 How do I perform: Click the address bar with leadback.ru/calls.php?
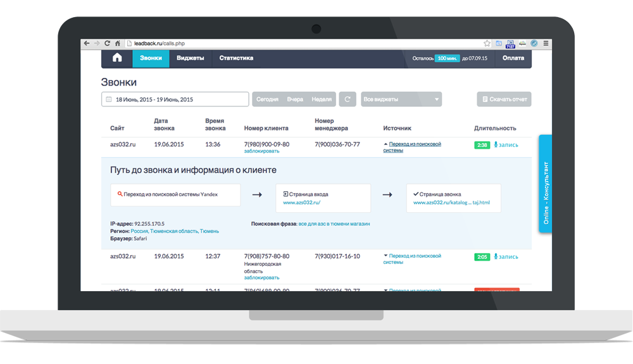tap(303, 43)
